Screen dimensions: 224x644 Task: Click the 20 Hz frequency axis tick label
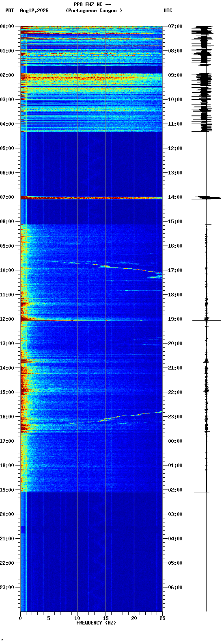pos(134,618)
